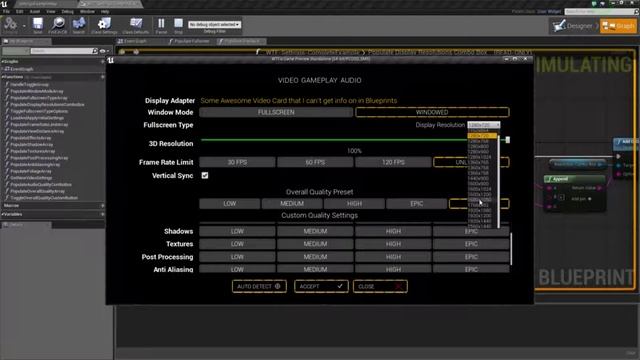The width and height of the screenshot is (640, 360).
Task: Open the Display Resolution combo box
Action: tap(484, 125)
